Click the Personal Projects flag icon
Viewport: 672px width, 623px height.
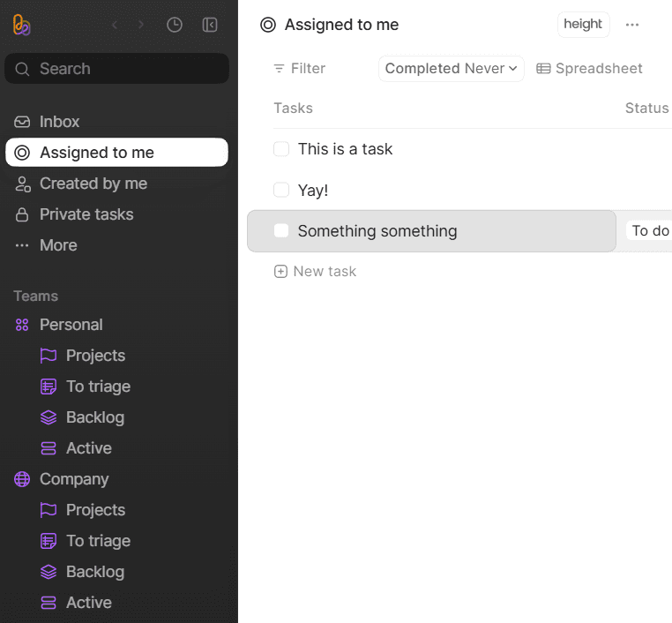[x=49, y=356]
